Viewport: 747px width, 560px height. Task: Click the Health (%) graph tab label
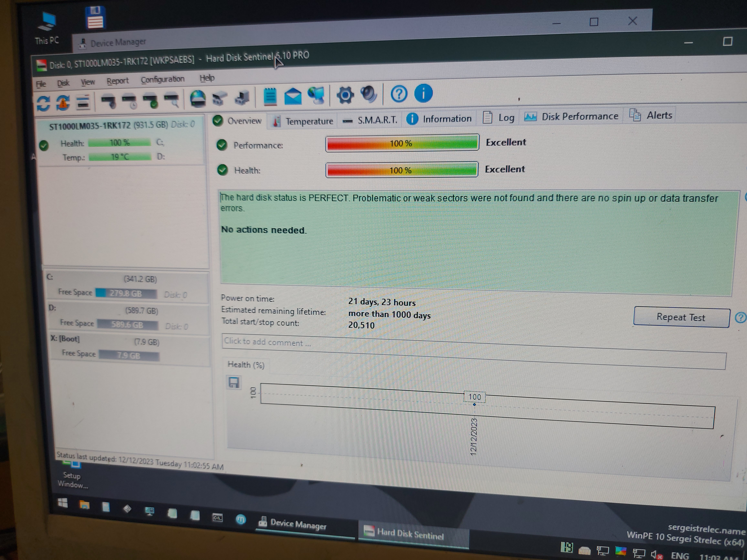coord(246,365)
